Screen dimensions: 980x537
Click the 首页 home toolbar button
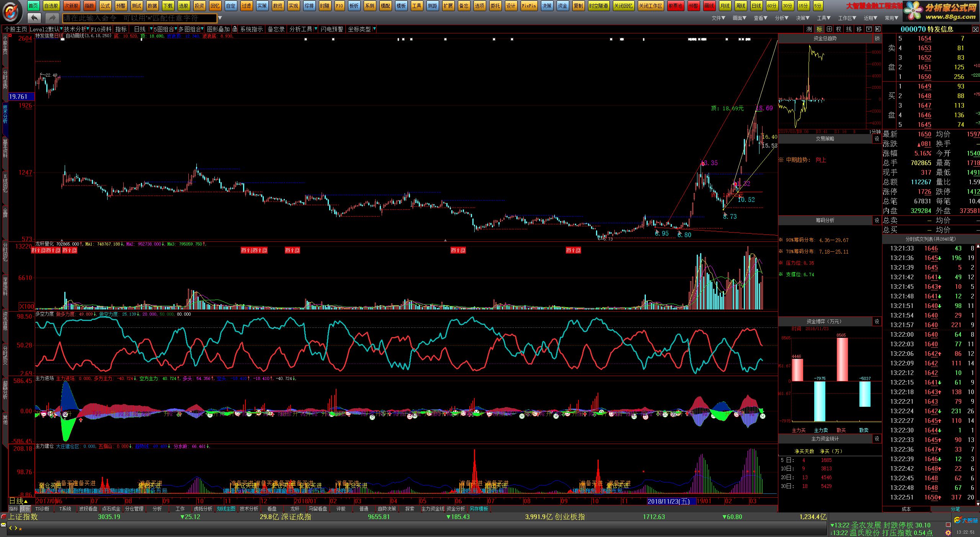click(x=33, y=6)
